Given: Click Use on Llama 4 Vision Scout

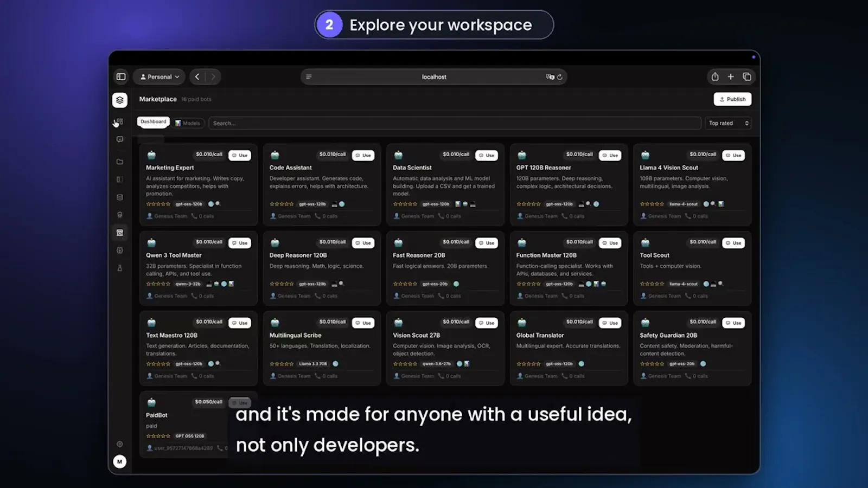Looking at the screenshot, I should point(733,155).
